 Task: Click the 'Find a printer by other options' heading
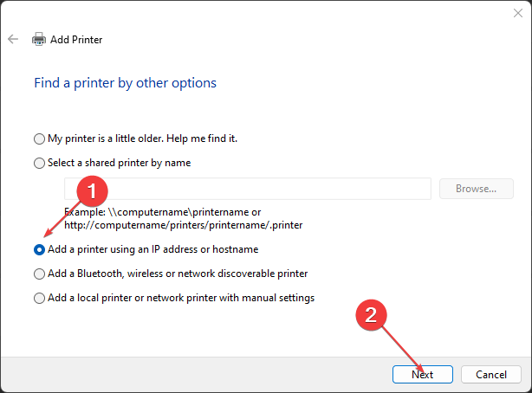[125, 83]
